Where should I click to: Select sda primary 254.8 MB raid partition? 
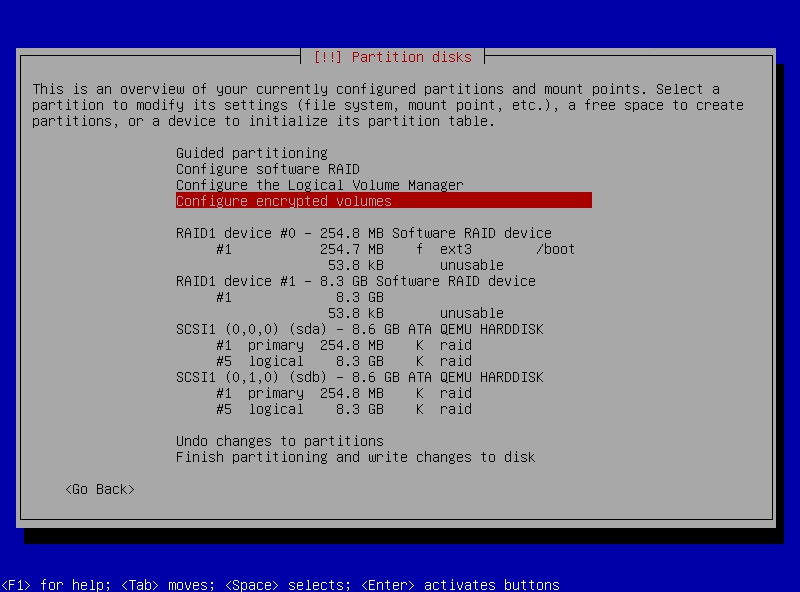(343, 345)
